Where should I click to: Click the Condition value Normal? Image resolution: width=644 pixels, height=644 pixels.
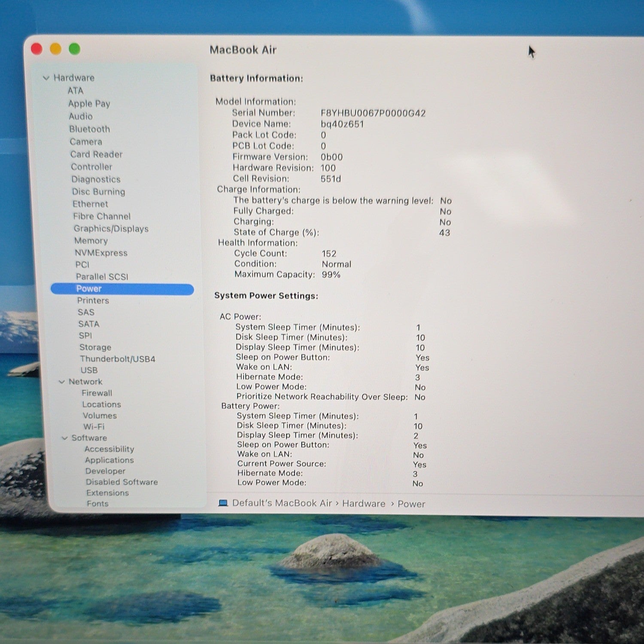337,264
